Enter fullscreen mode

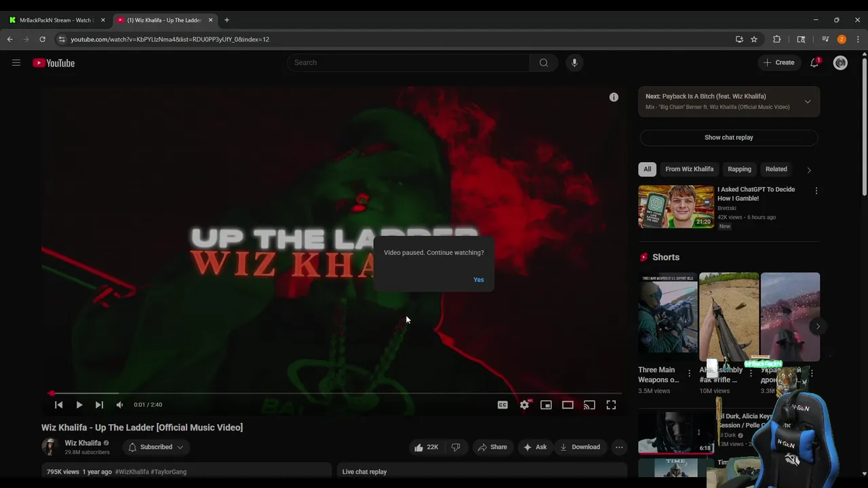(611, 405)
